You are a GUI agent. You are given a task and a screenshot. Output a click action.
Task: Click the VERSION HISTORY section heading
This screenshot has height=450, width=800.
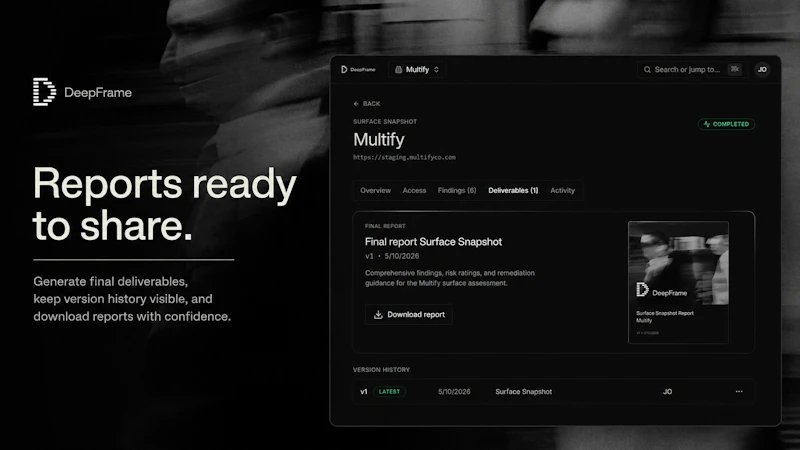pyautogui.click(x=381, y=369)
